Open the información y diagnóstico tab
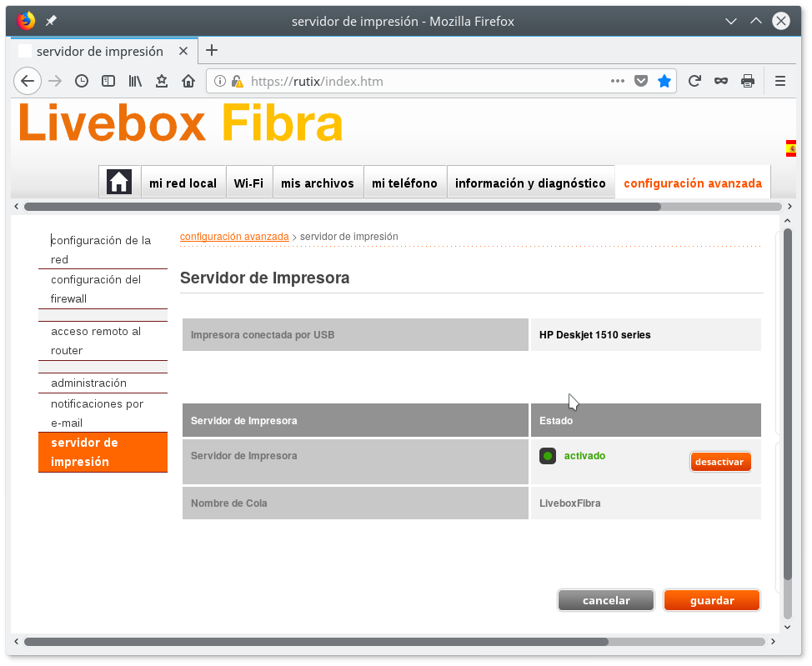The width and height of the screenshot is (812, 666). (x=530, y=183)
